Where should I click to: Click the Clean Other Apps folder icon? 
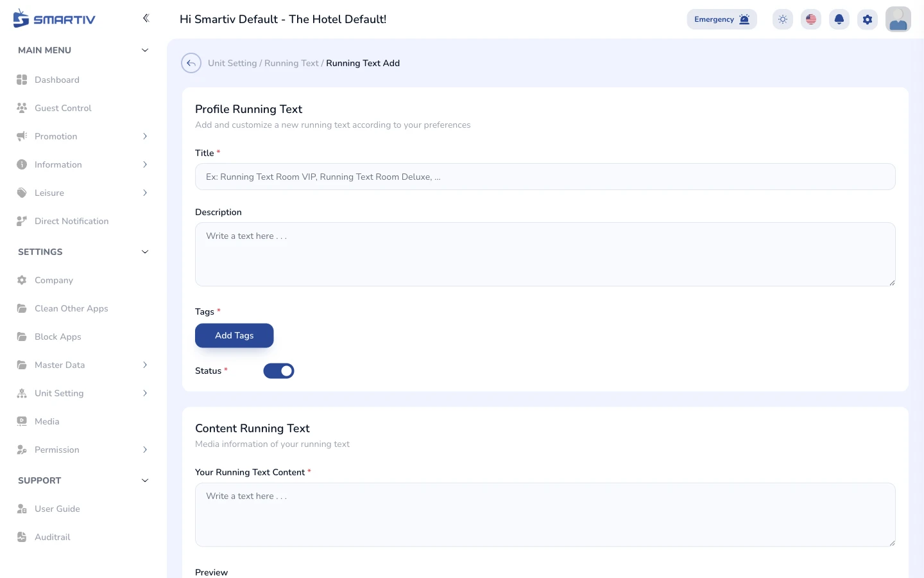[22, 308]
